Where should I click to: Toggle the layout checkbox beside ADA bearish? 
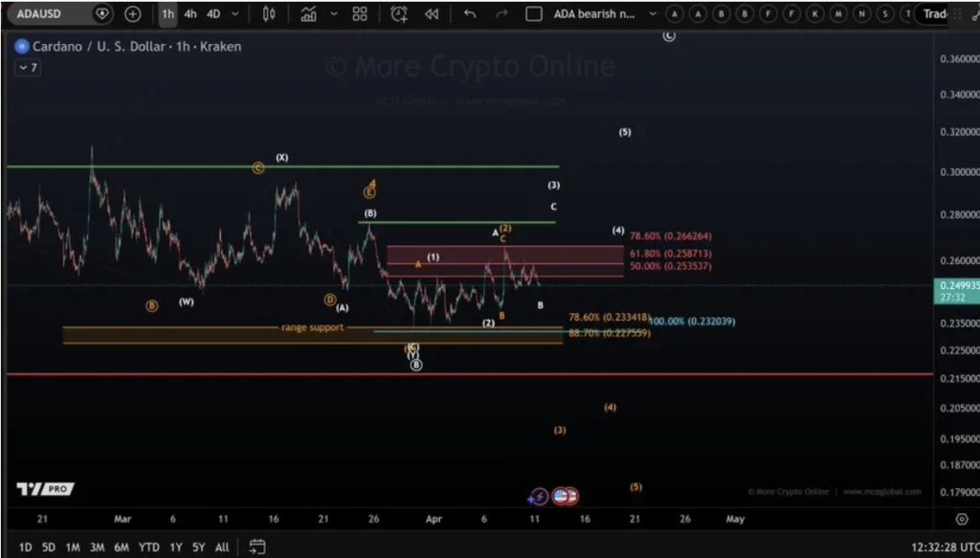click(534, 14)
